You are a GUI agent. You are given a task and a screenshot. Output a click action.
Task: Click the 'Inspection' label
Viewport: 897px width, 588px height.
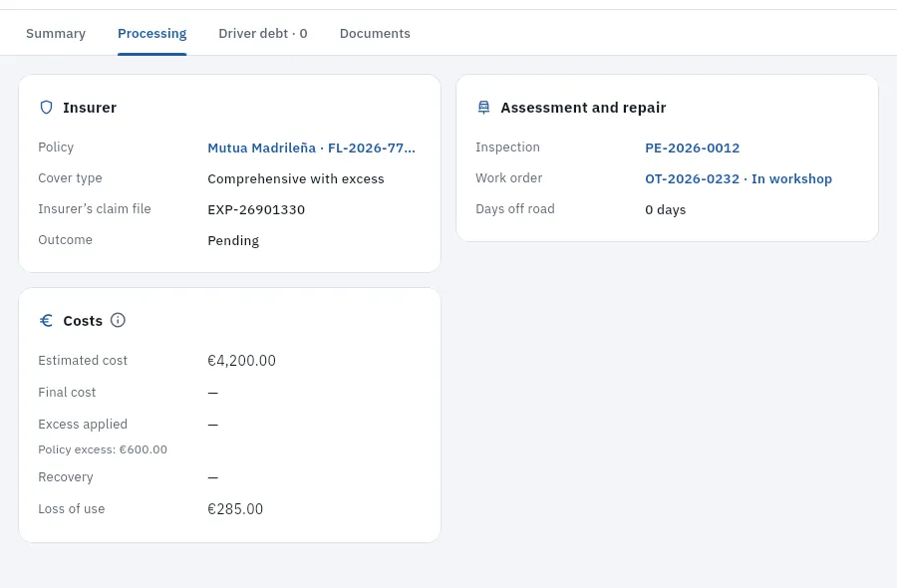[508, 147]
